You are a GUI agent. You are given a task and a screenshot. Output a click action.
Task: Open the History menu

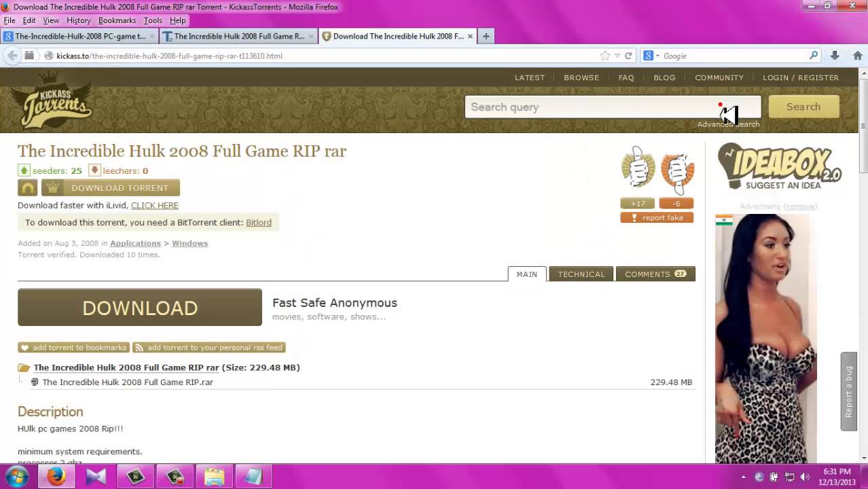79,20
